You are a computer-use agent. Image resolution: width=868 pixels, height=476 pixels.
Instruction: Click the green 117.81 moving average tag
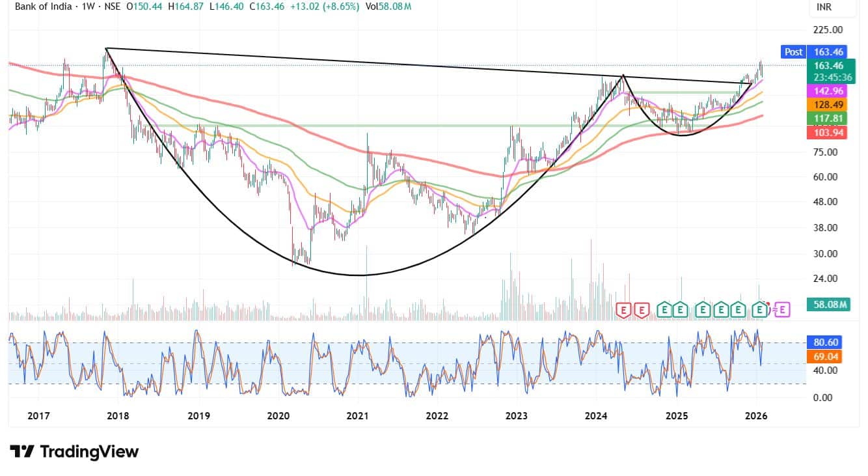(828, 119)
